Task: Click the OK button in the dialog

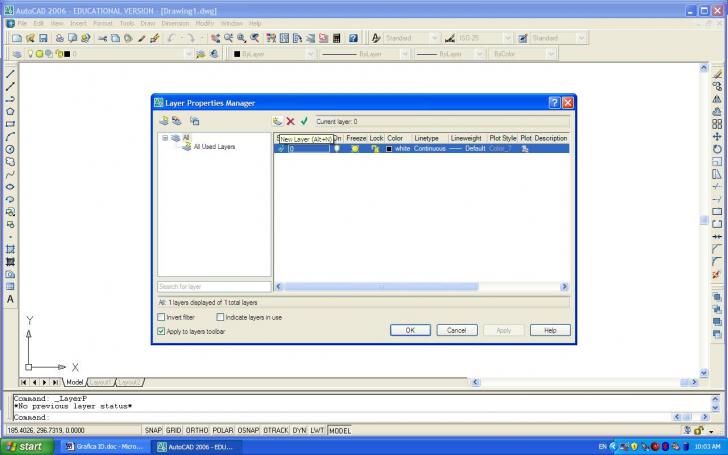Action: [x=410, y=330]
